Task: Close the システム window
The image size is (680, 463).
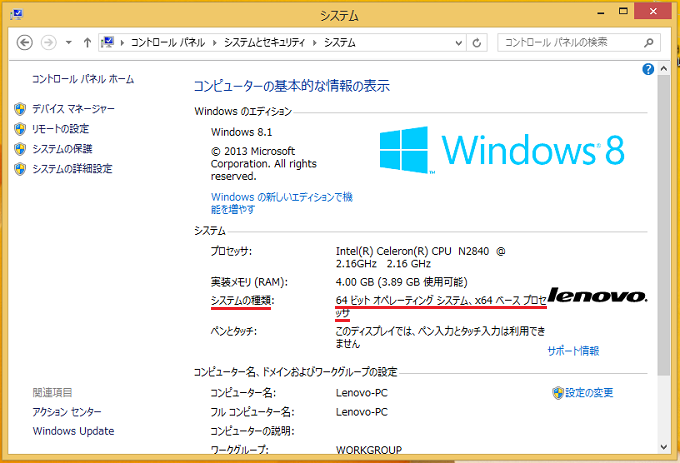Action: coord(653,11)
